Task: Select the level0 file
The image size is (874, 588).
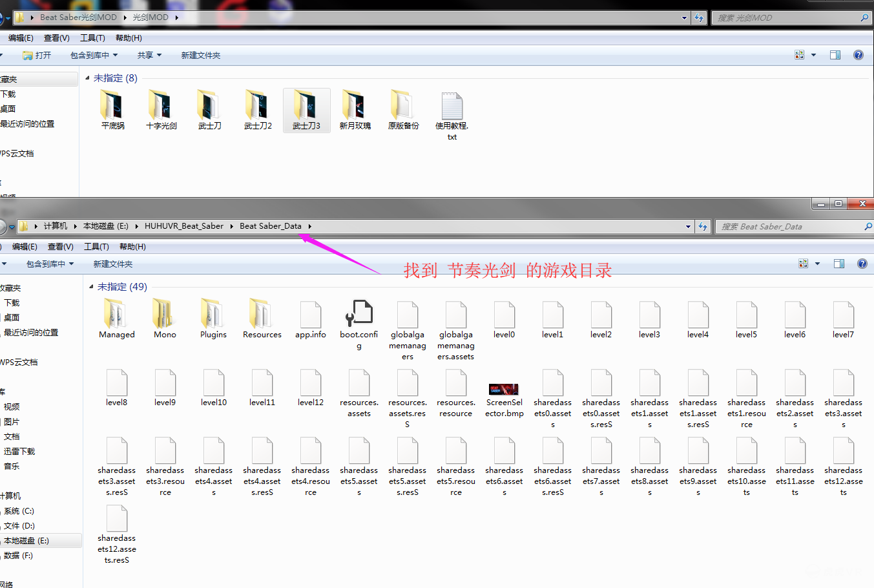Action: [x=504, y=319]
